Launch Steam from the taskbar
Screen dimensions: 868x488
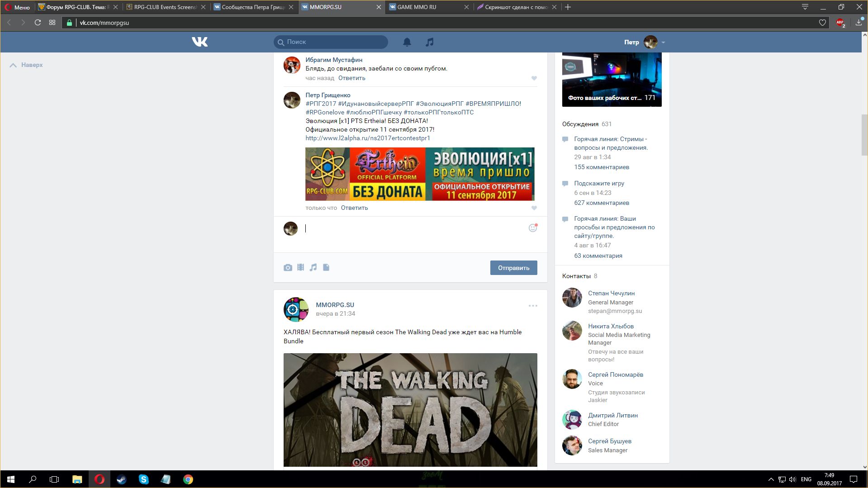121,479
